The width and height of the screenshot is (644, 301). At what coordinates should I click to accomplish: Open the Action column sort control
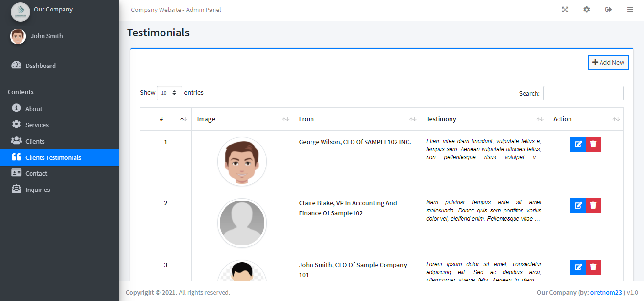point(616,119)
